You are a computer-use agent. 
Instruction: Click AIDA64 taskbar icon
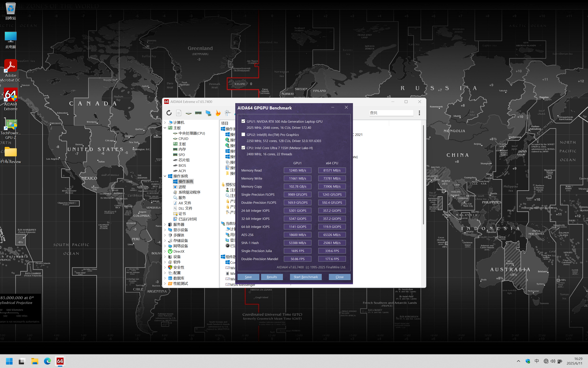click(x=60, y=361)
